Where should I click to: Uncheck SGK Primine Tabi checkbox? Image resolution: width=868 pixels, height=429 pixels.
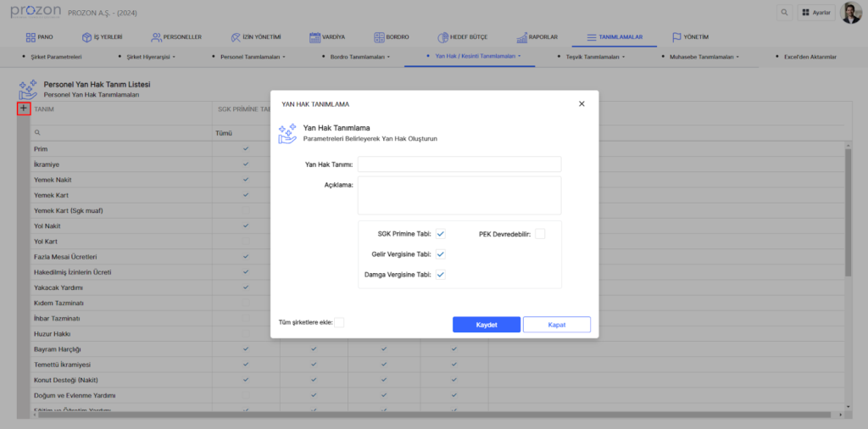[x=441, y=234]
